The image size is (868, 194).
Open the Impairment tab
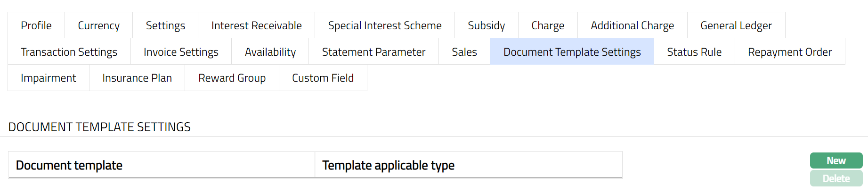[48, 78]
